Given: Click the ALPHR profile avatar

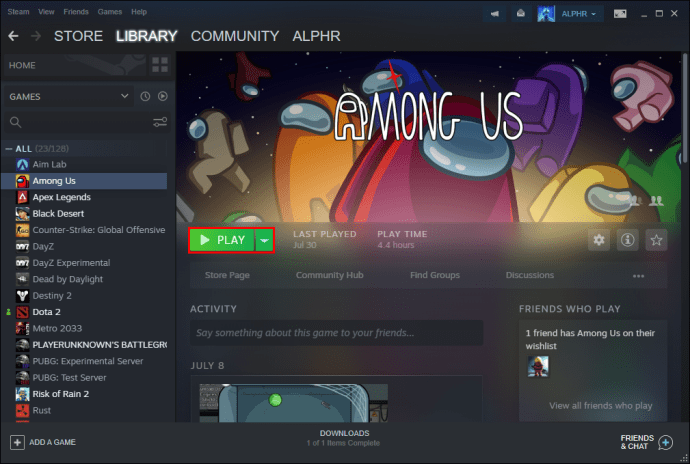Looking at the screenshot, I should point(546,14).
